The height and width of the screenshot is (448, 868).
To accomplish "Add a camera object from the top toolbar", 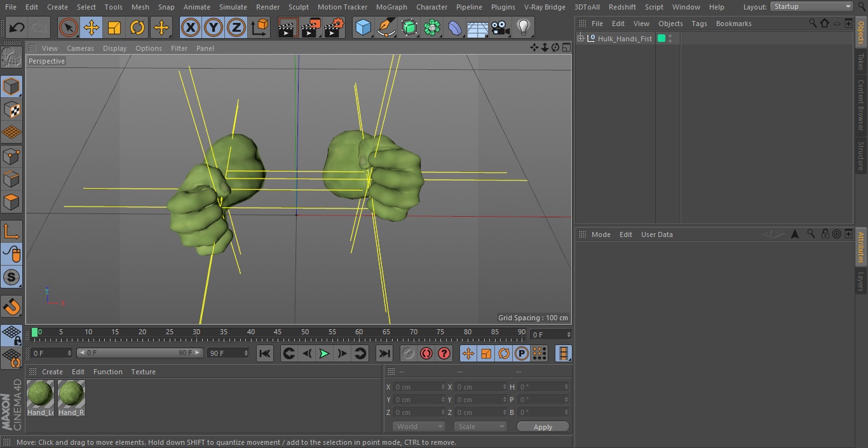I will click(501, 28).
